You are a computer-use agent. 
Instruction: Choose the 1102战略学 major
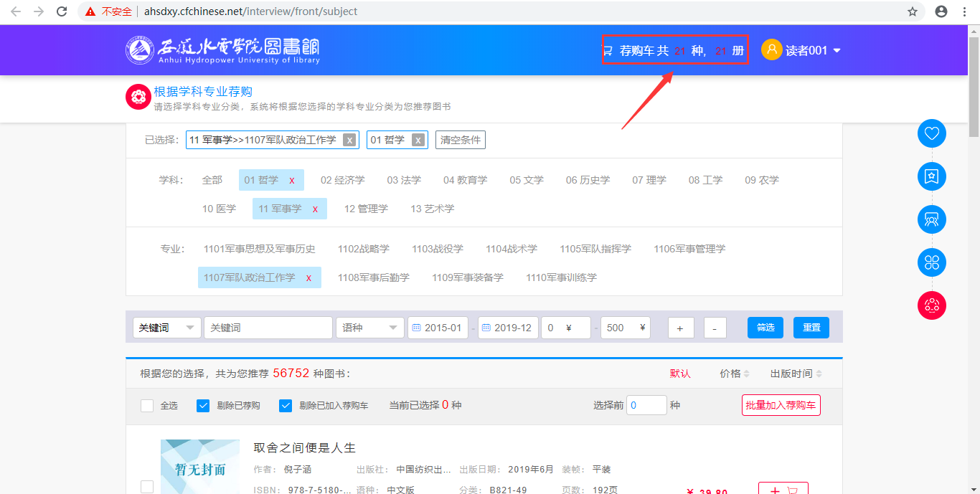point(363,249)
